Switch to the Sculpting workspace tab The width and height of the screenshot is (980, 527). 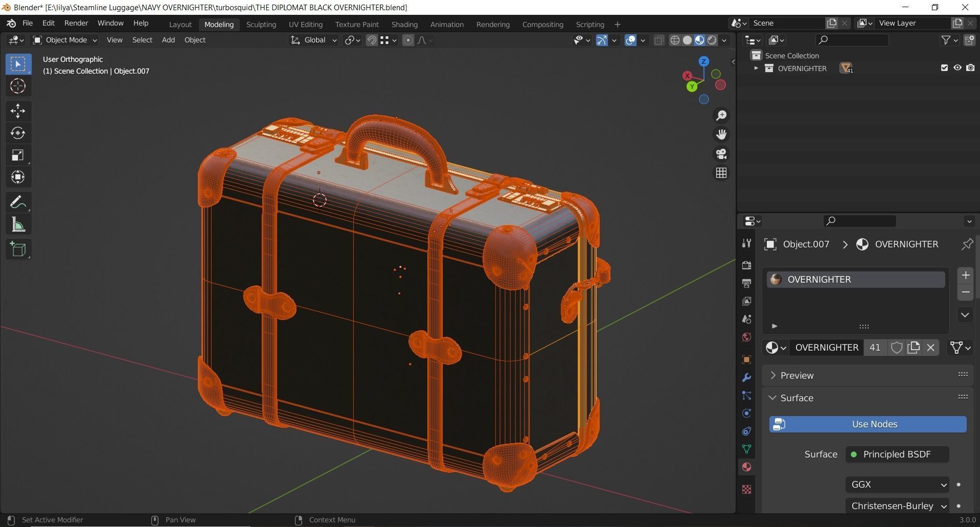point(261,25)
